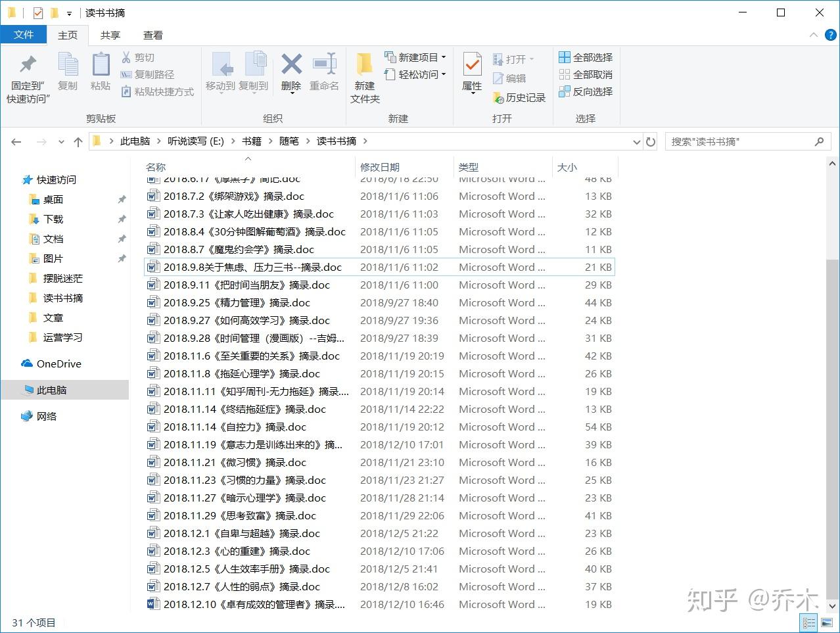Collapse the ribbon with the chevron
This screenshot has height=633, width=840.
(814, 35)
